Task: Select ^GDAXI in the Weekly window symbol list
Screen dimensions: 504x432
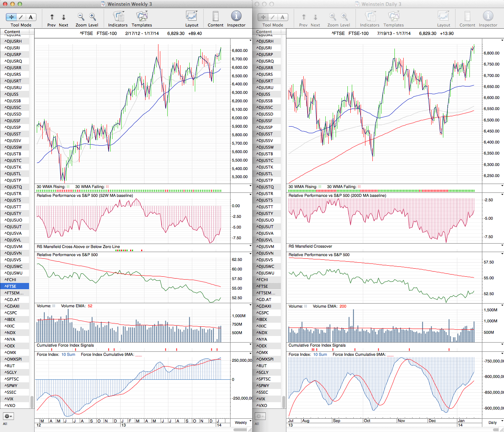Action: (x=12, y=306)
